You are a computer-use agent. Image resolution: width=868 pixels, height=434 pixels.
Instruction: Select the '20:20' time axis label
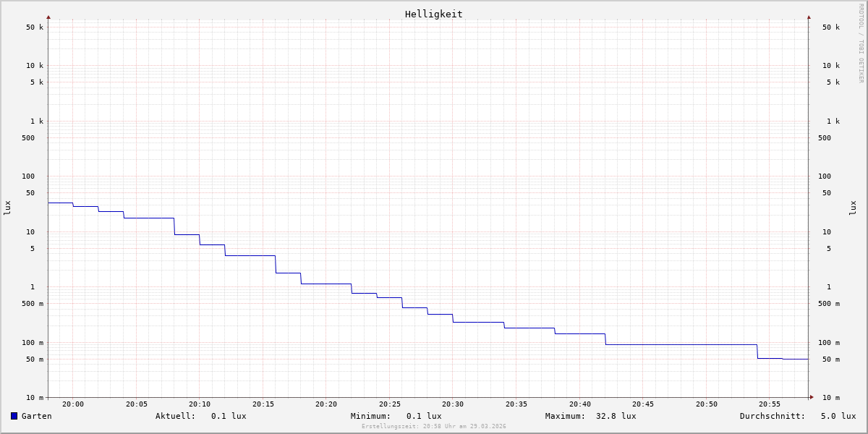click(326, 404)
